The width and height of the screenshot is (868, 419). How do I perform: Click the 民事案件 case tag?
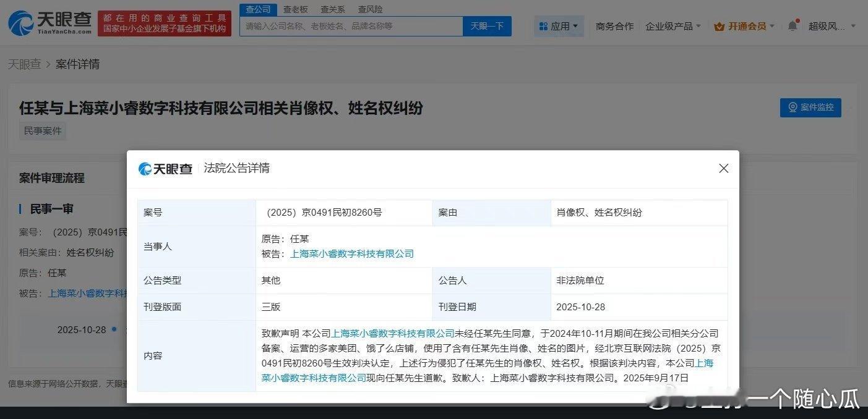click(42, 130)
